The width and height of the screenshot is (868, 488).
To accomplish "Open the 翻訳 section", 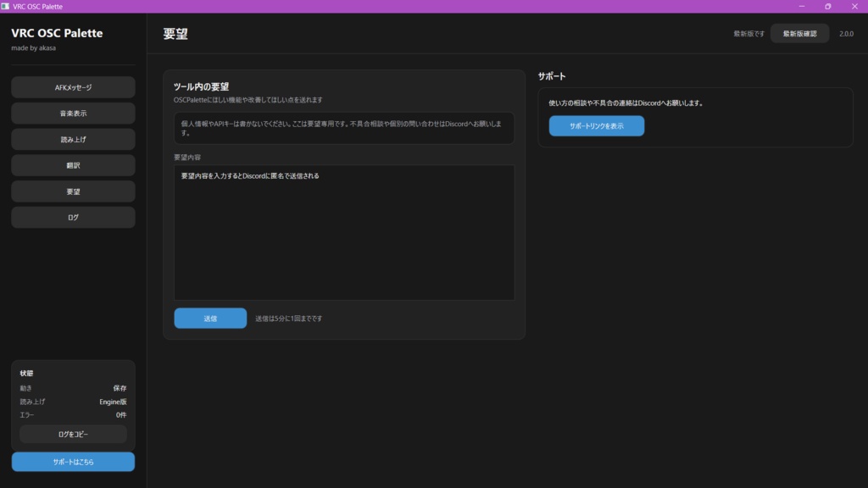I will click(73, 165).
